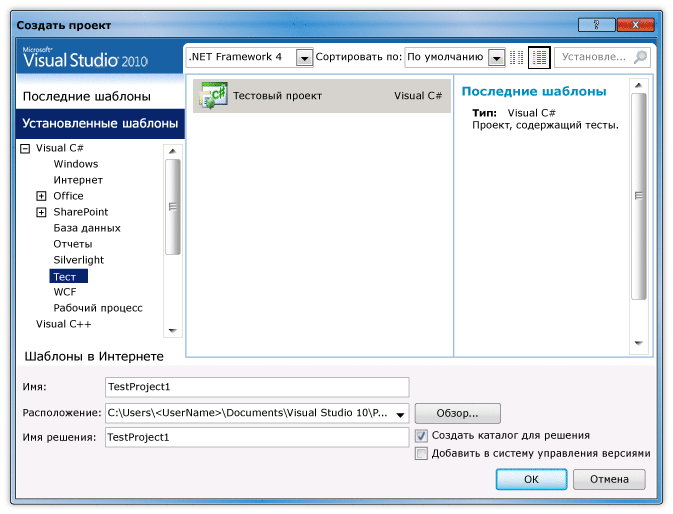Click the OK button
Viewport: 673px width, 514px height.
pyautogui.click(x=531, y=479)
